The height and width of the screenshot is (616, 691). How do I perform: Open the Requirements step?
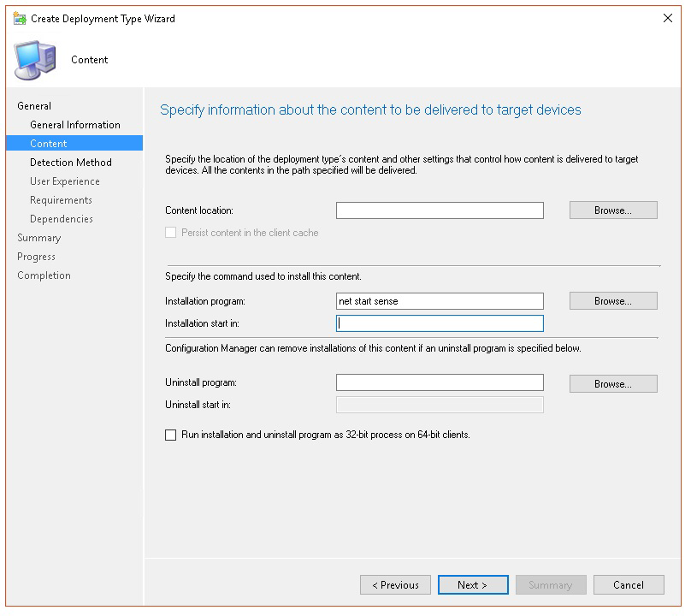pyautogui.click(x=61, y=200)
